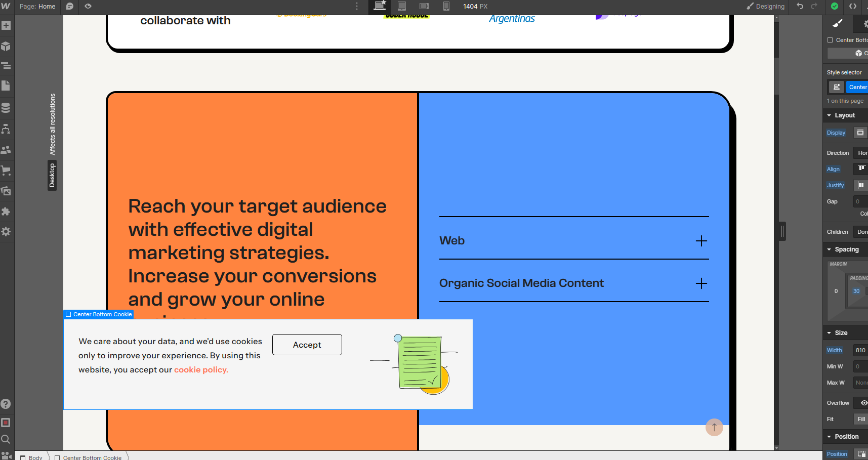Edit the padding value 30
The width and height of the screenshot is (868, 460).
point(856,291)
